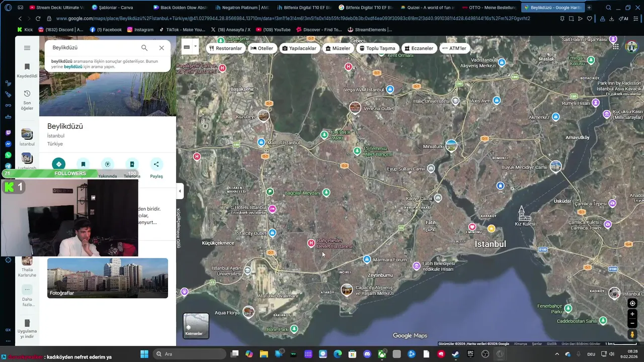Click the Beylikdüzü search input field
The width and height of the screenshot is (644, 362).
coord(93,48)
